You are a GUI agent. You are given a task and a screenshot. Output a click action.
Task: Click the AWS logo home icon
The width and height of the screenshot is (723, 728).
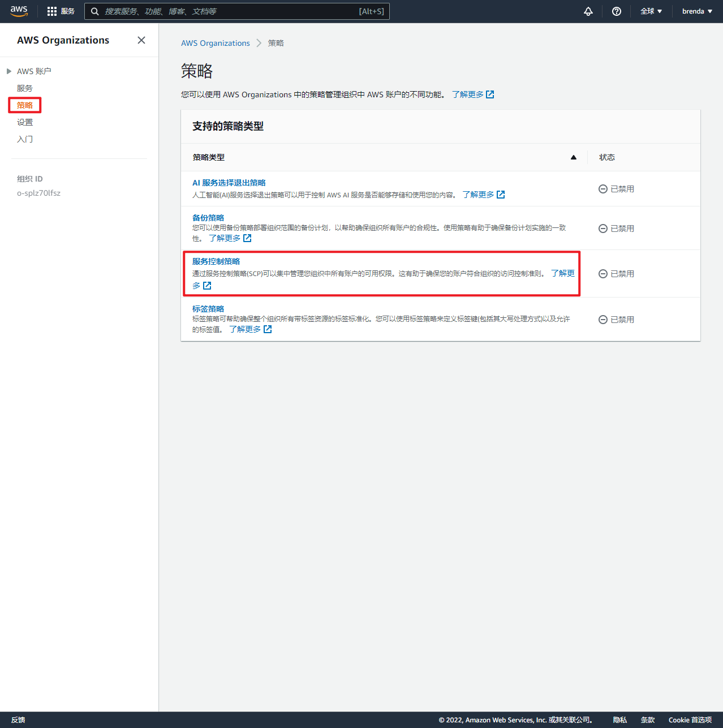pos(19,11)
